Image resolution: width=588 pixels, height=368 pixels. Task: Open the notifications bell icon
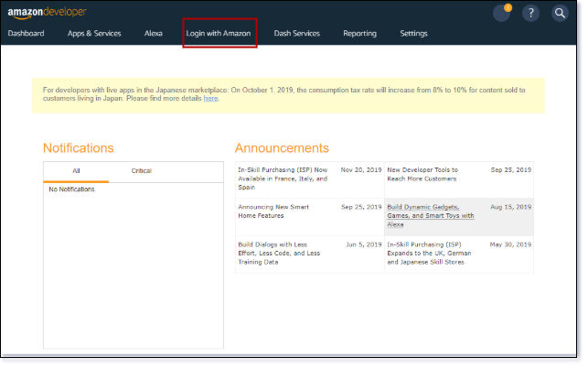502,13
